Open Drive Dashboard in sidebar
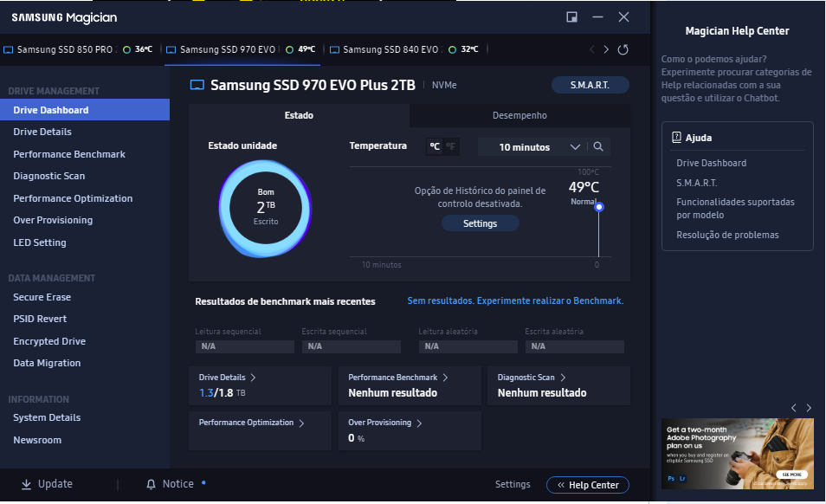Image resolution: width=826 pixels, height=504 pixels. click(x=85, y=110)
